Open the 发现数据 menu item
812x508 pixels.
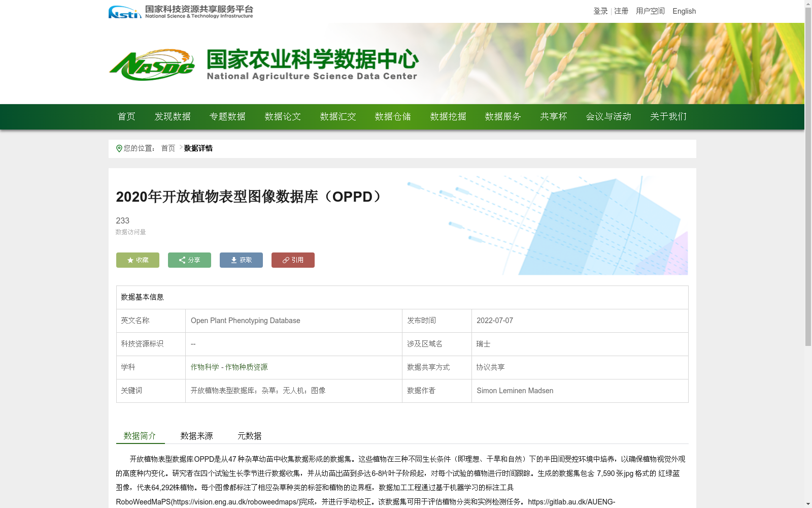(x=173, y=117)
